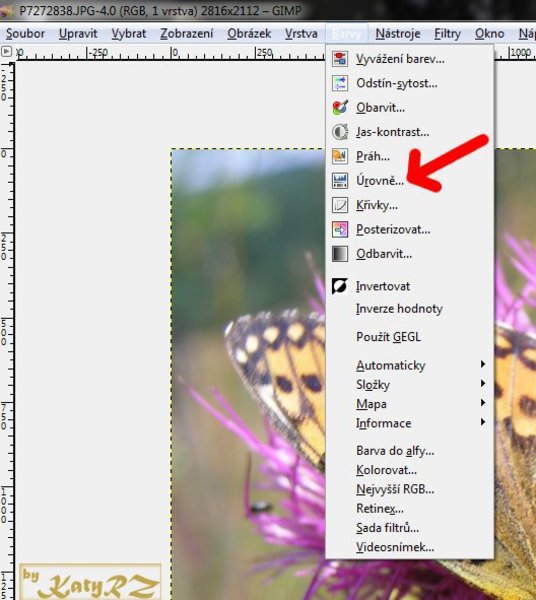Click the Obarvit colorize icon

(340, 108)
